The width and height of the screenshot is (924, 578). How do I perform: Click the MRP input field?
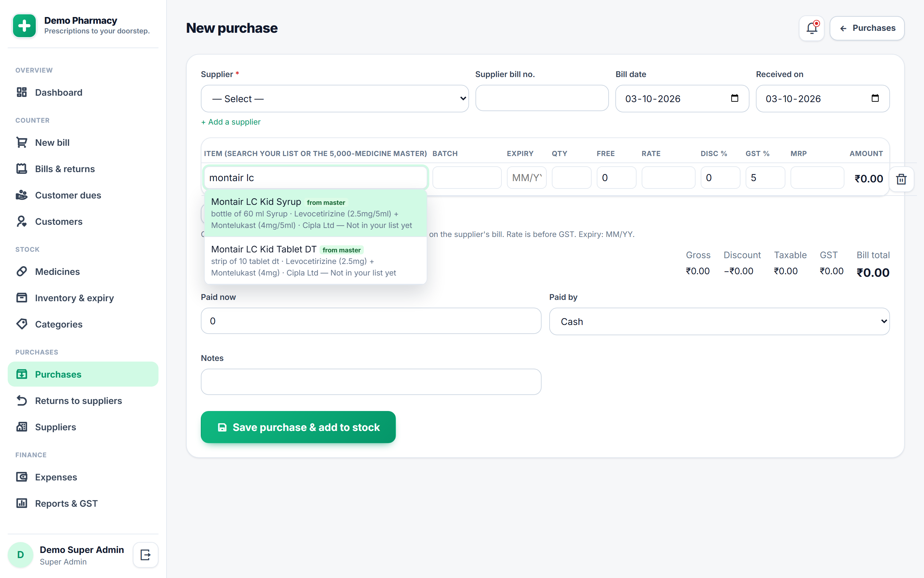coord(817,178)
